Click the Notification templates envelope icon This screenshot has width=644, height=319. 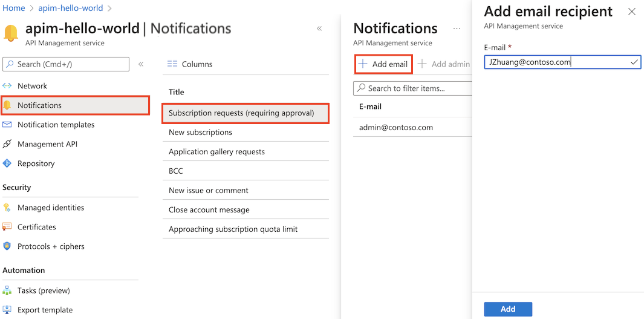coord(7,125)
